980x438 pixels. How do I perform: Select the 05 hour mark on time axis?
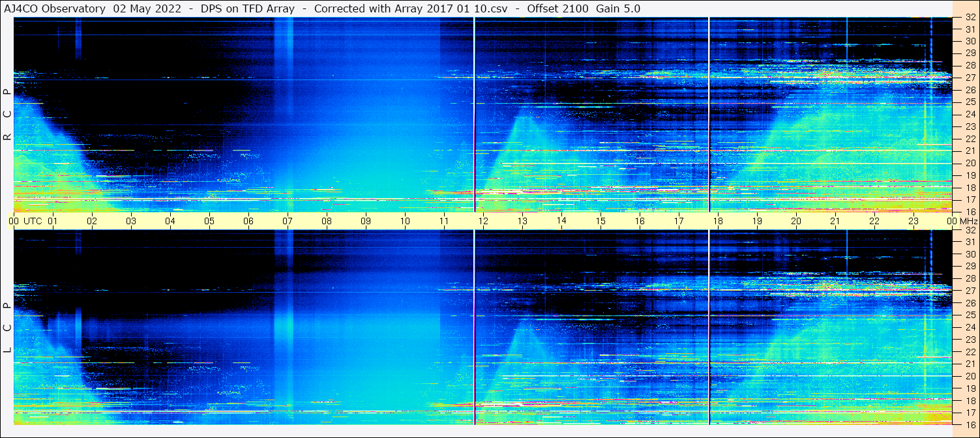point(209,221)
